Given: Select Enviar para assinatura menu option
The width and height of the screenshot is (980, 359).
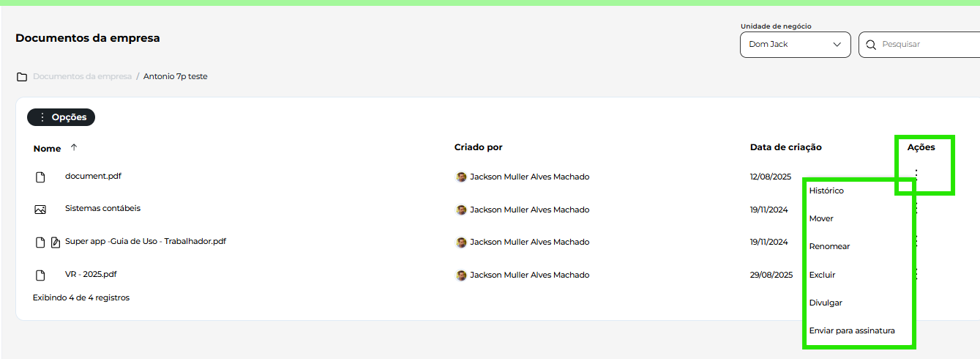Looking at the screenshot, I should [852, 330].
